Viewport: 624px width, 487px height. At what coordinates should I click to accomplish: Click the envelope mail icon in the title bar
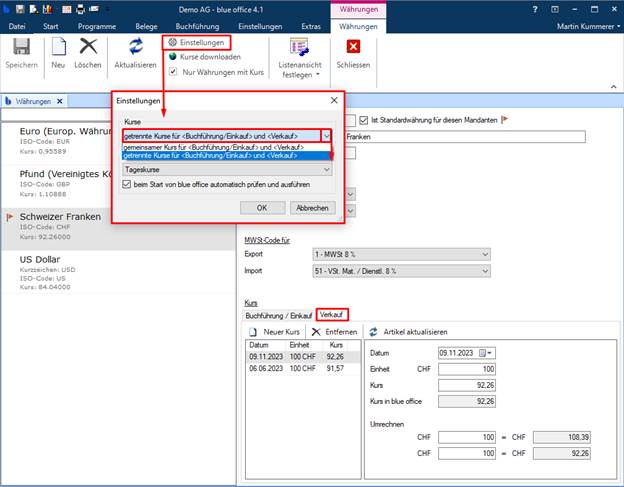[x=94, y=9]
